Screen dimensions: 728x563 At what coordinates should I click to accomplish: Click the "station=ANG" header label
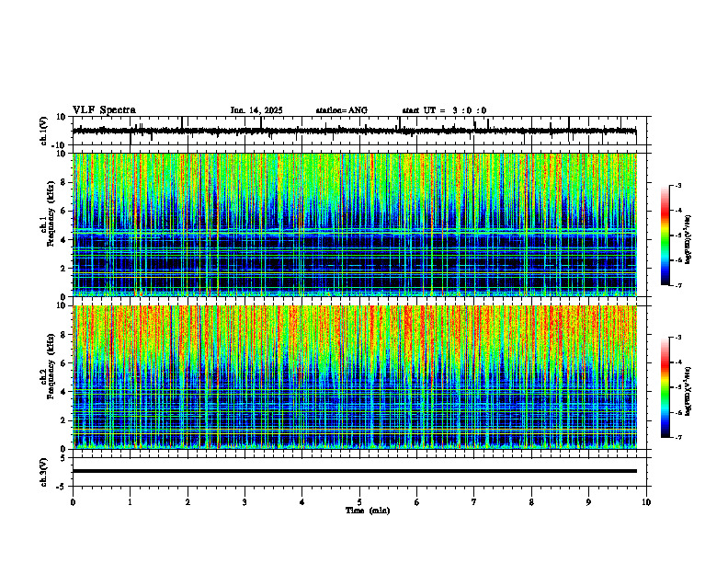point(342,110)
